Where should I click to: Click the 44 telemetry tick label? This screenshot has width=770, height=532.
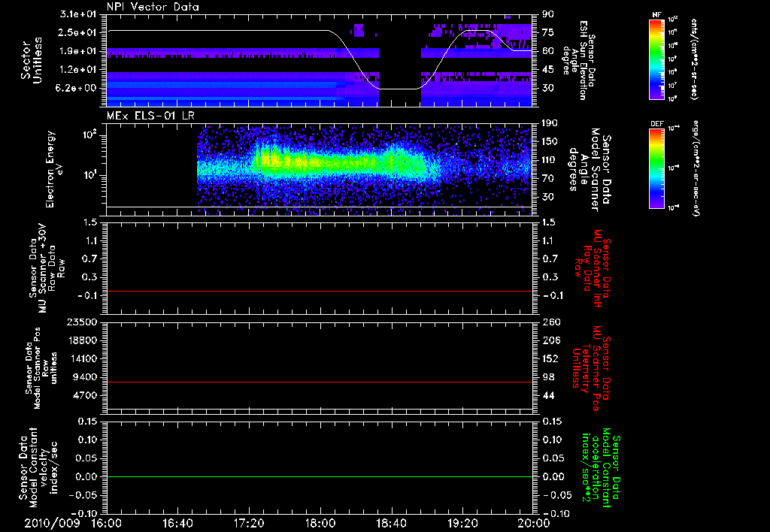pos(548,395)
